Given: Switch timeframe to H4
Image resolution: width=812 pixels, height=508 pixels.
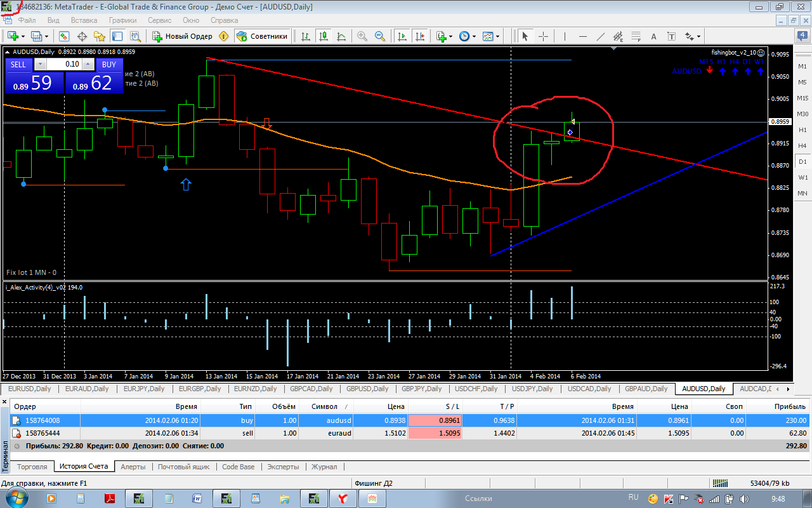Looking at the screenshot, I should 802,146.
